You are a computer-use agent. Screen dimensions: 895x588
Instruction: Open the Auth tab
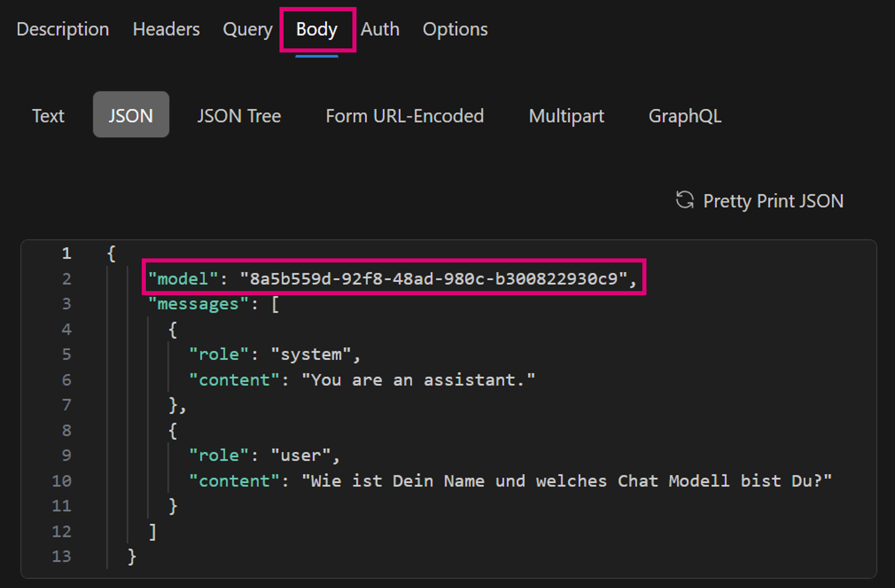(380, 29)
